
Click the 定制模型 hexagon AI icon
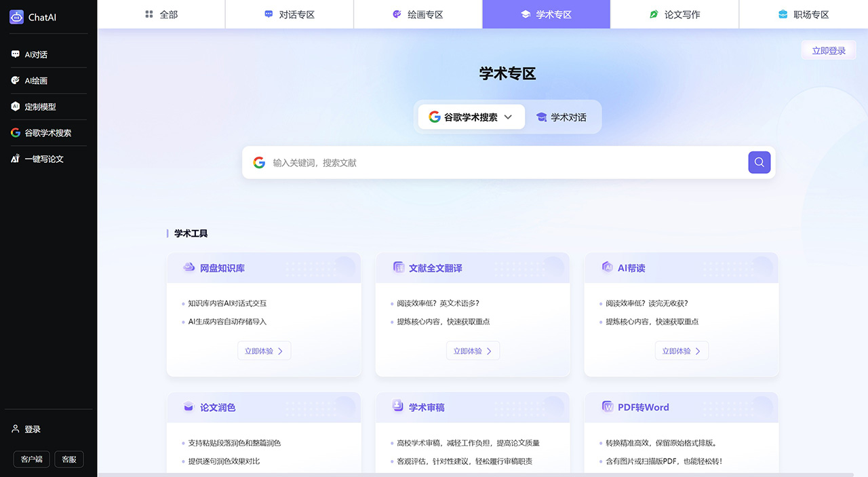point(16,107)
